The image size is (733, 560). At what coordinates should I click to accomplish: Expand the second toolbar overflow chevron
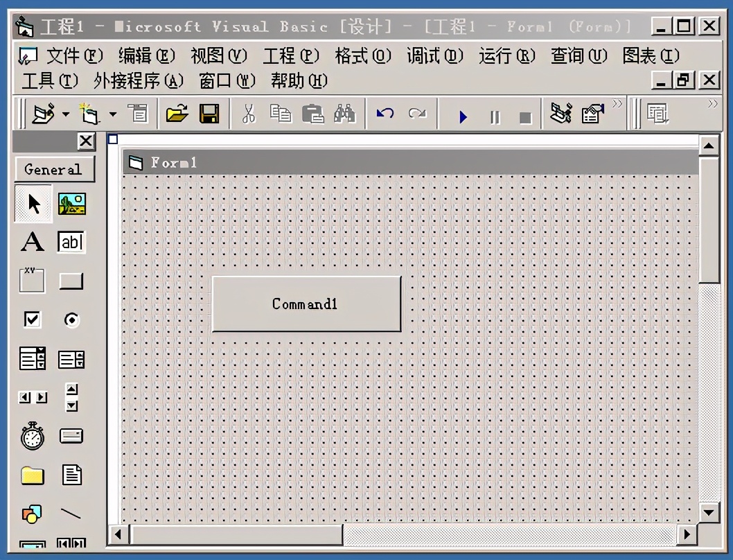712,103
